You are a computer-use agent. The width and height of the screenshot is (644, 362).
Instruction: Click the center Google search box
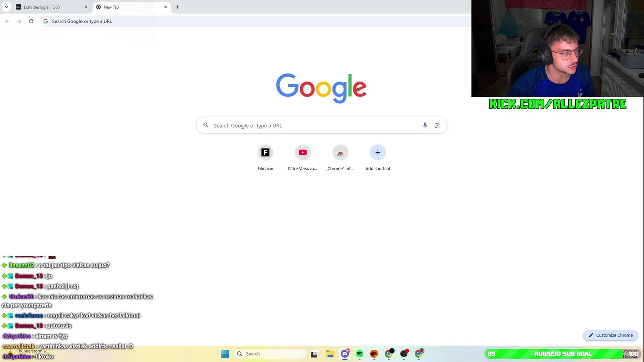click(x=321, y=125)
